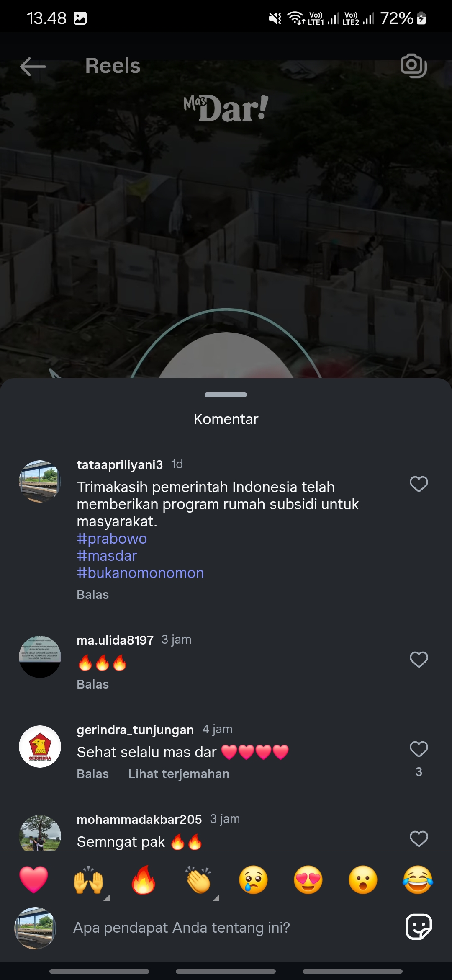Like mohammadakbar205's comment
The width and height of the screenshot is (452, 980).
(419, 838)
